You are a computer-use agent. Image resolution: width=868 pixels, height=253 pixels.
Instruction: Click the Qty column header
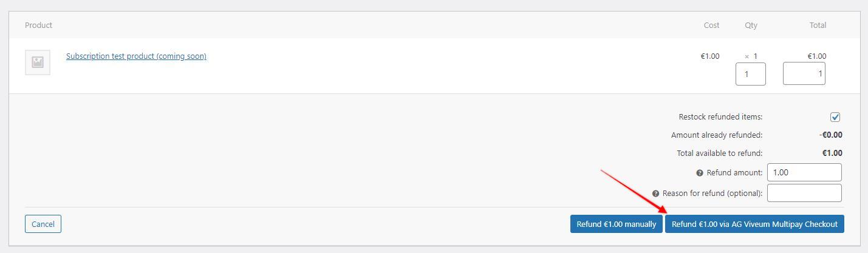[751, 25]
